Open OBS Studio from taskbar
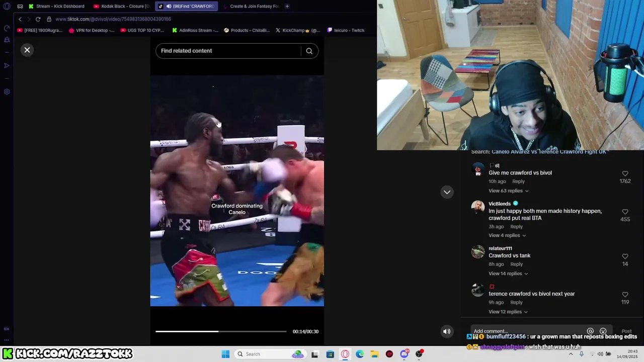This screenshot has width=644, height=362. 419,354
